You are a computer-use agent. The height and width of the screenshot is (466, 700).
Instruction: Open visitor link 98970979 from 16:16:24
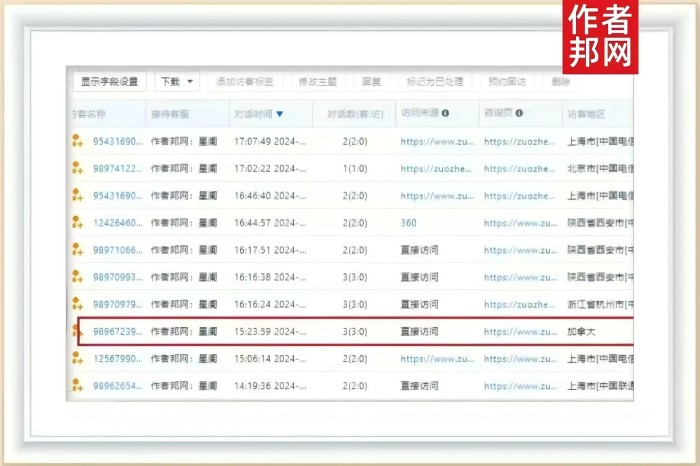click(115, 304)
